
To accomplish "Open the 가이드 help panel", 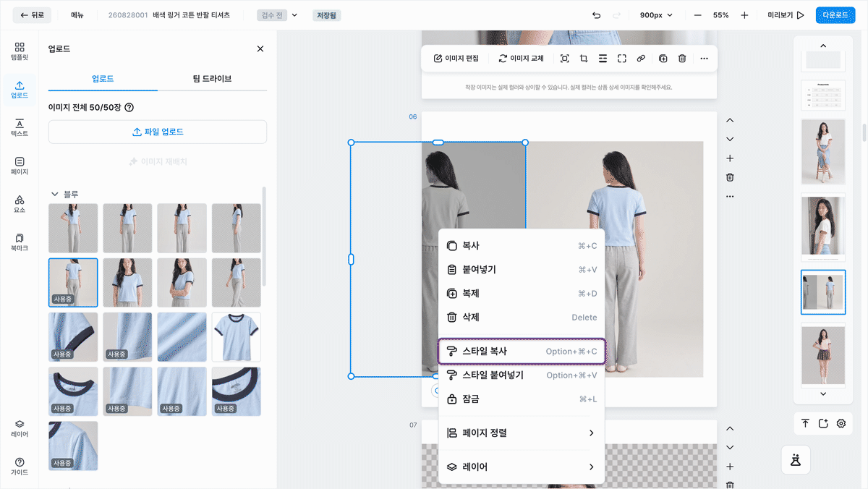I will (x=20, y=467).
